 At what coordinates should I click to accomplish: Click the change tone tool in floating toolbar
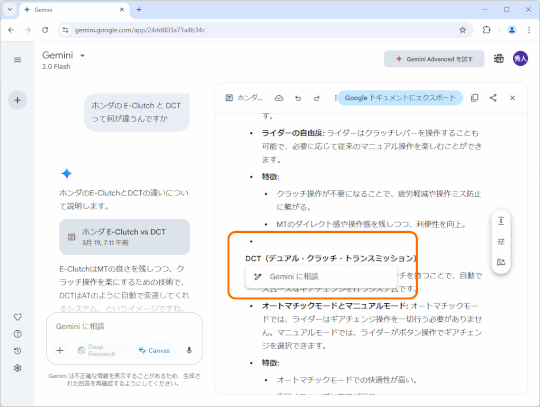coord(501,242)
